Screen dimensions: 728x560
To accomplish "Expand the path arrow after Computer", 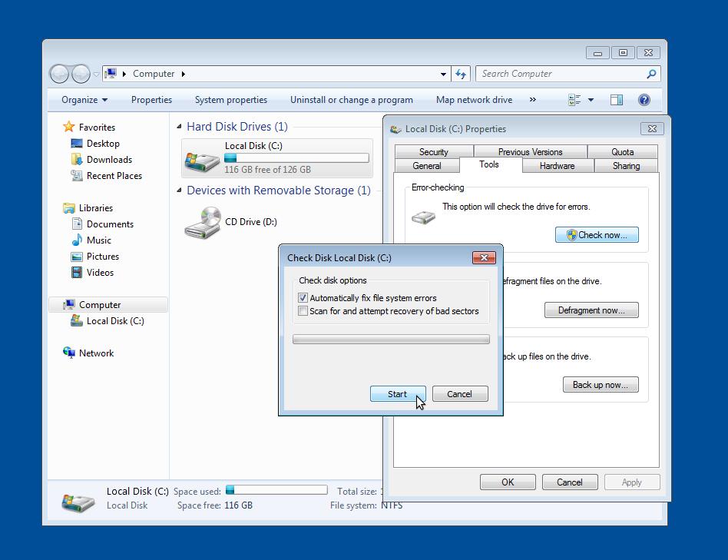I will coord(184,74).
